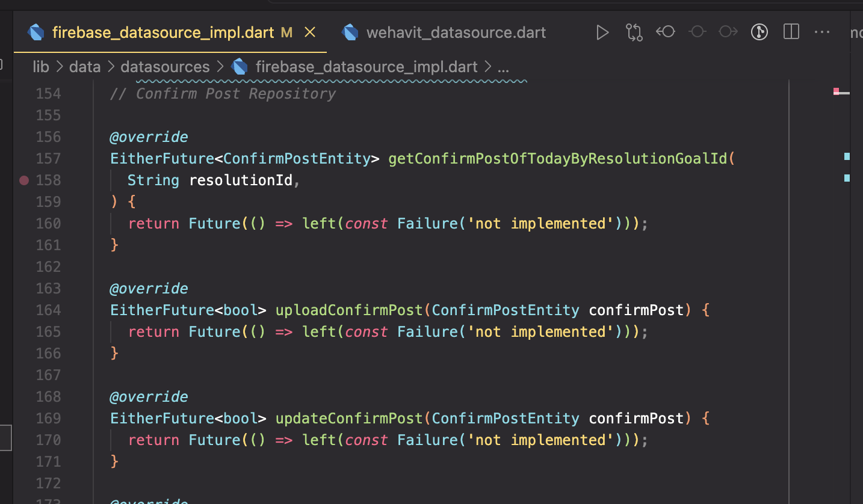Screen dimensions: 863x504
Task: Click the updateConfirmPost method name
Action: [349, 419]
